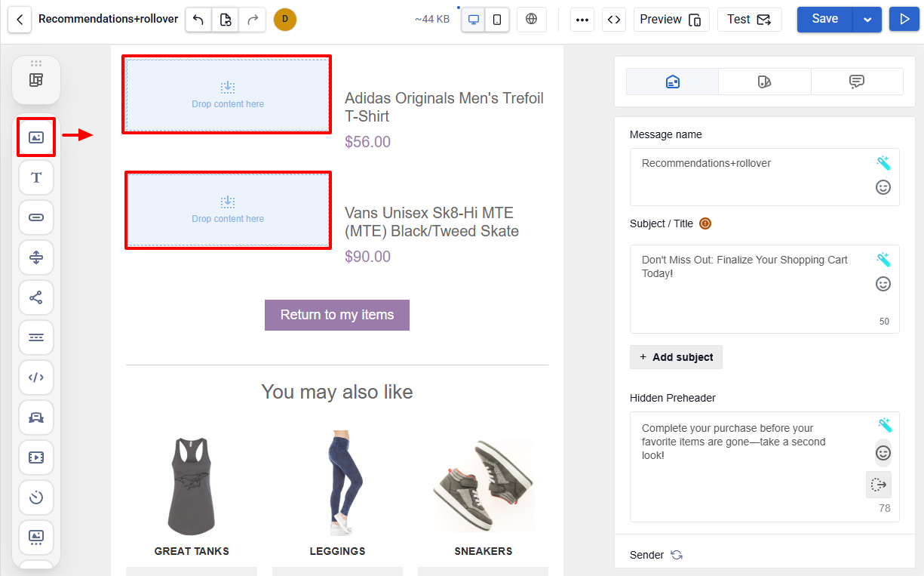Screen dimensions: 924x576
Task: Select the Text block
Action: [x=36, y=177]
